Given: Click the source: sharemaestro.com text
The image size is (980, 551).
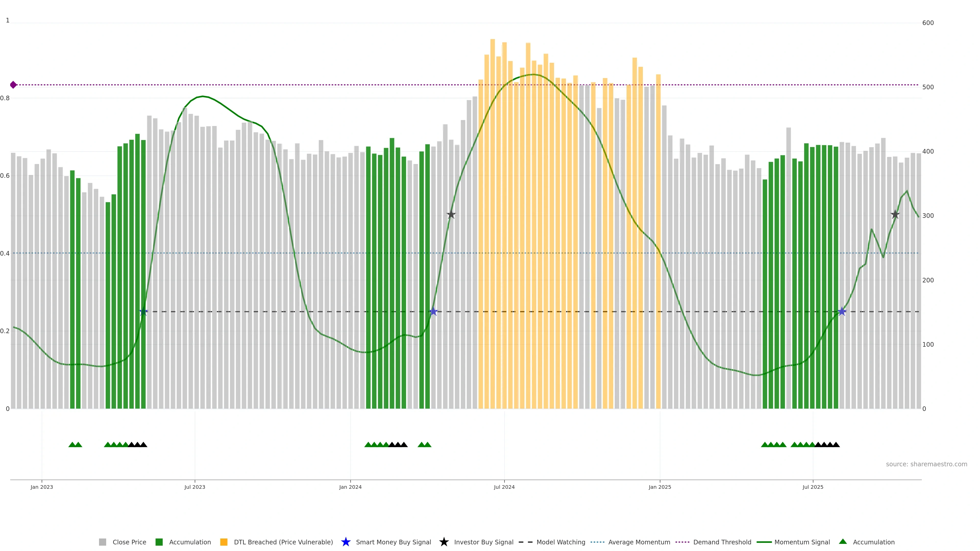Looking at the screenshot, I should pyautogui.click(x=926, y=464).
